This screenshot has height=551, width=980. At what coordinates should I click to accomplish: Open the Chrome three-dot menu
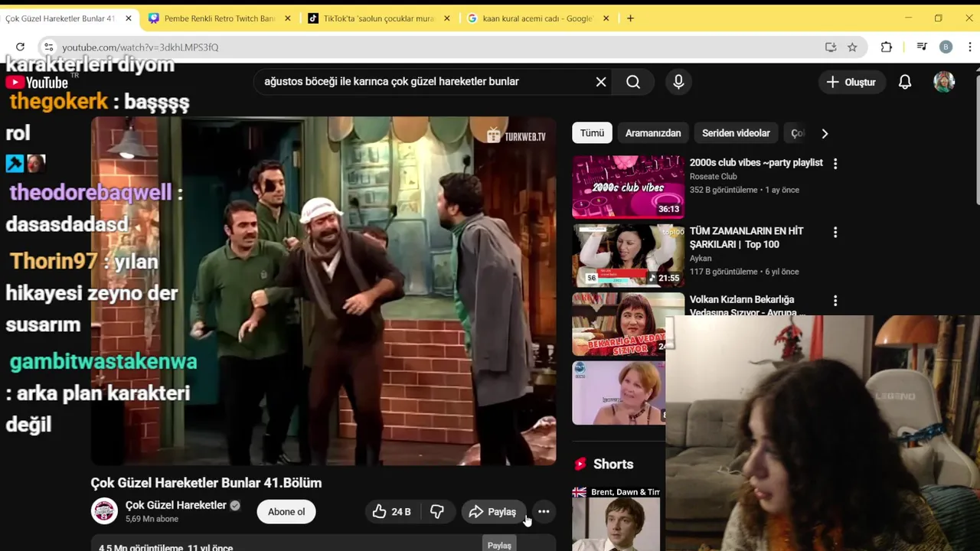point(969,47)
